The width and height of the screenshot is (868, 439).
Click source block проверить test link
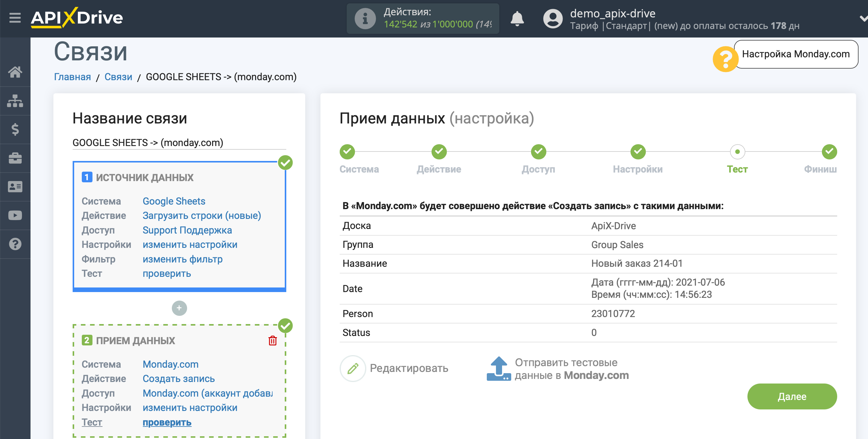point(167,273)
